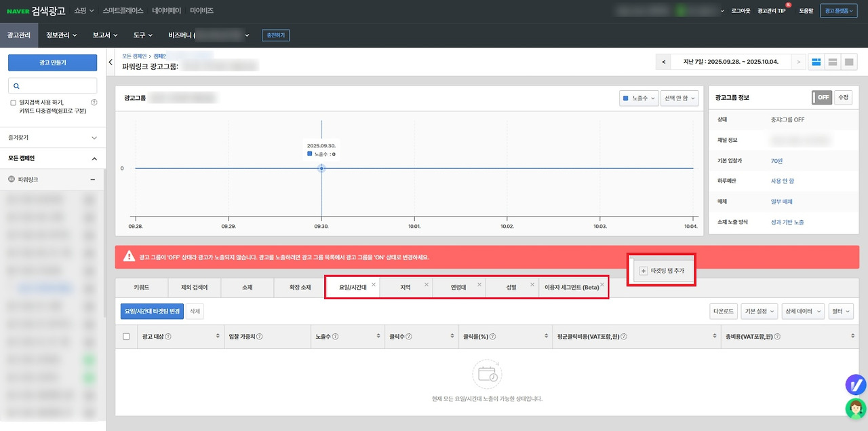The image size is (868, 431).
Task: Close the 요일/시간대 targeting tab
Action: (x=374, y=284)
